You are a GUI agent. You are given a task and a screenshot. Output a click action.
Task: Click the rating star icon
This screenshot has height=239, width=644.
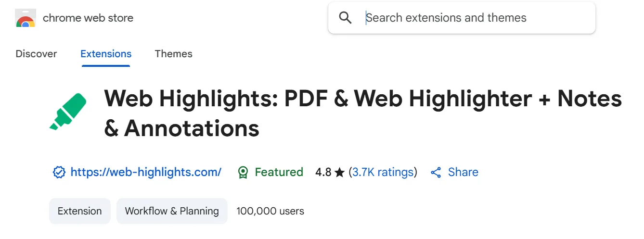[340, 172]
